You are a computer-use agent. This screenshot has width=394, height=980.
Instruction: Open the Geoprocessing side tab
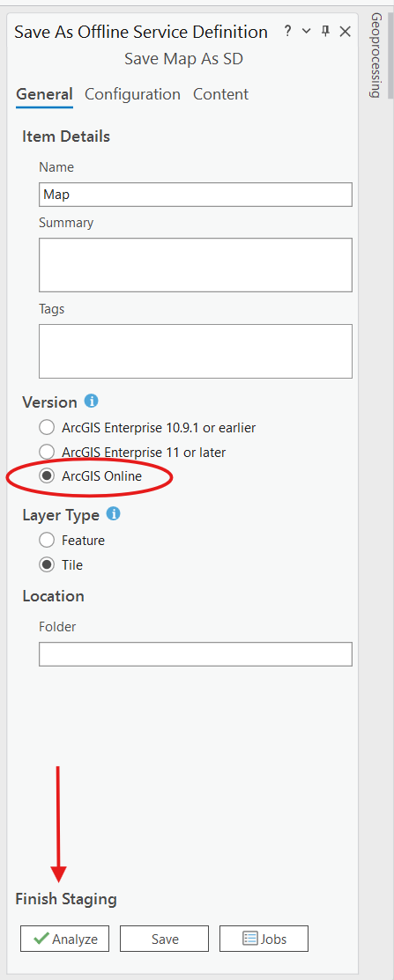pos(375,55)
